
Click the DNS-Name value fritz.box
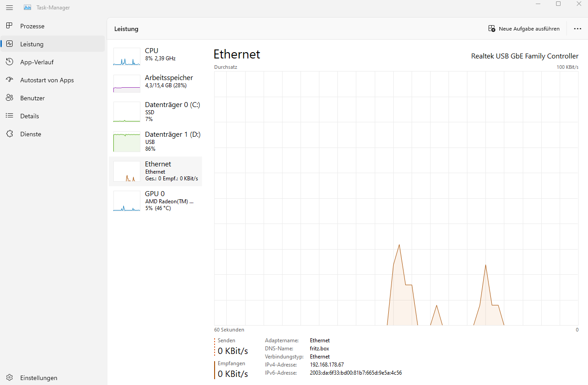(x=319, y=349)
